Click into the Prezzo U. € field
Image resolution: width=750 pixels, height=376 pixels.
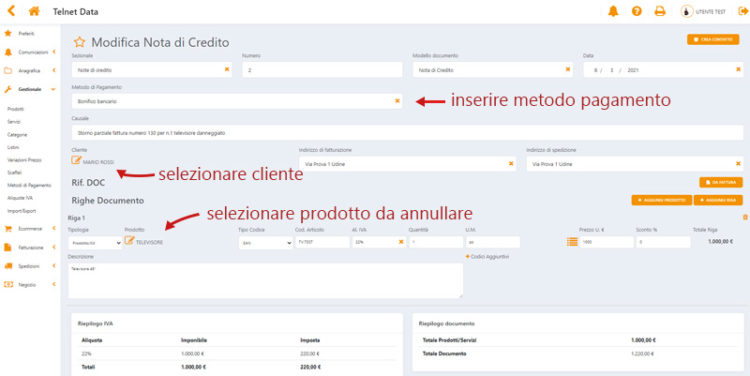tap(606, 242)
